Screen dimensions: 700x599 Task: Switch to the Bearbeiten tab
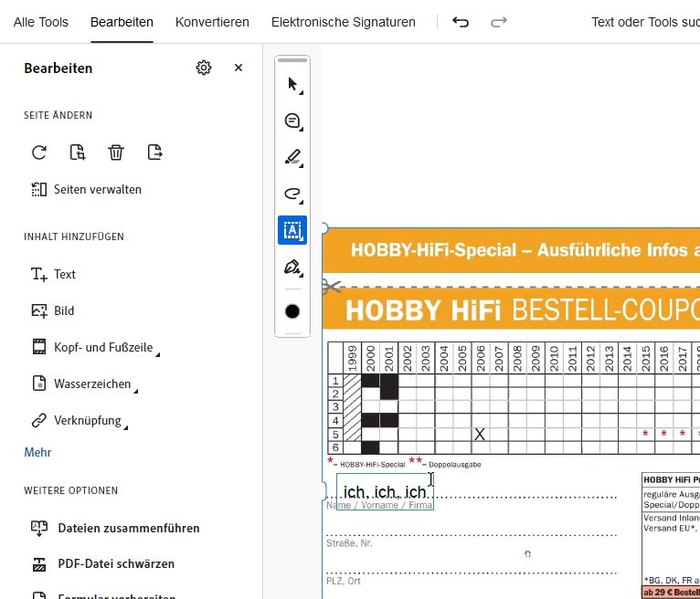coord(122,22)
